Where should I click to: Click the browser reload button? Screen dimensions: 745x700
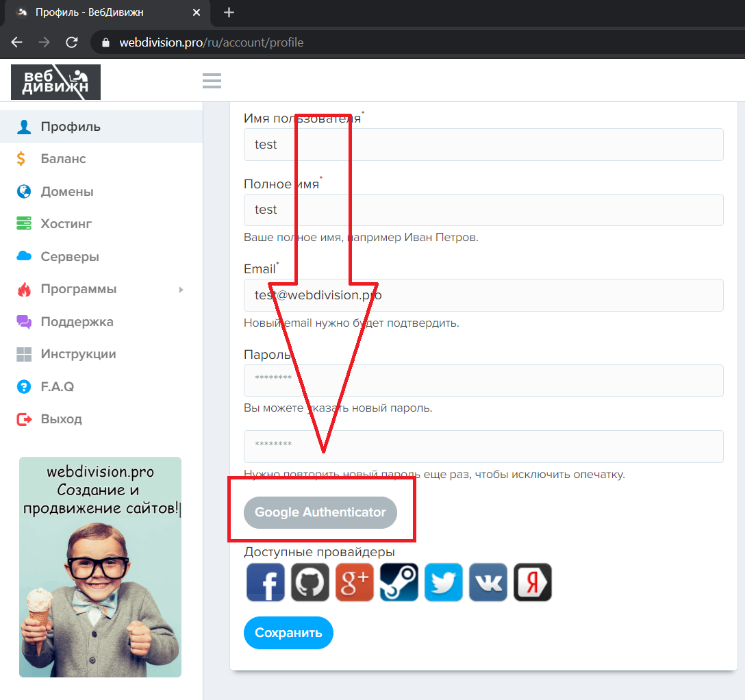click(x=71, y=42)
